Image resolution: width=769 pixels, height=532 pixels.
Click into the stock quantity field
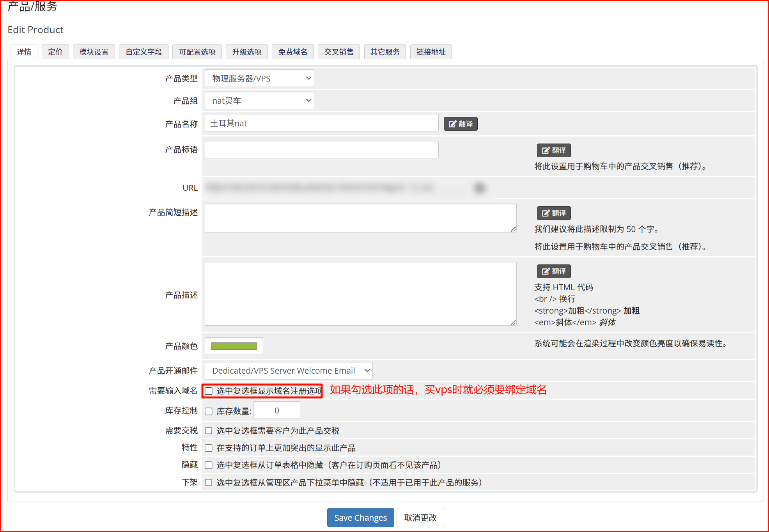point(276,411)
